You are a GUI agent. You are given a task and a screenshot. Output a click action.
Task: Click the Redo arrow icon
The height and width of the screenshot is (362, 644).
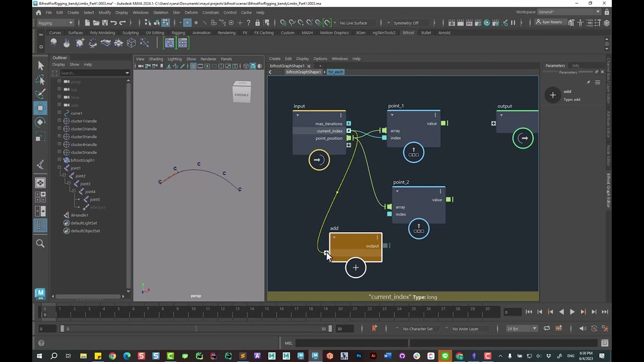click(x=123, y=23)
